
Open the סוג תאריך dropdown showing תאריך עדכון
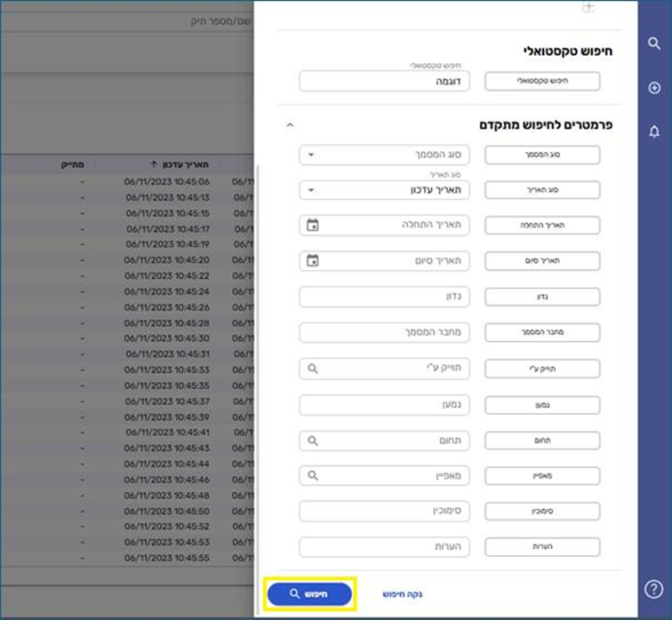pyautogui.click(x=311, y=190)
